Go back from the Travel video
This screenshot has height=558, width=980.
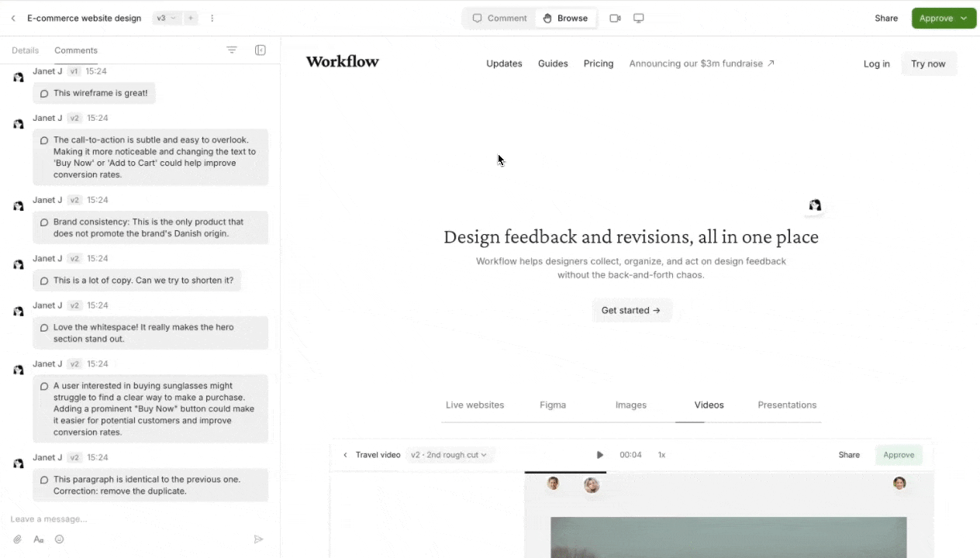pyautogui.click(x=345, y=455)
